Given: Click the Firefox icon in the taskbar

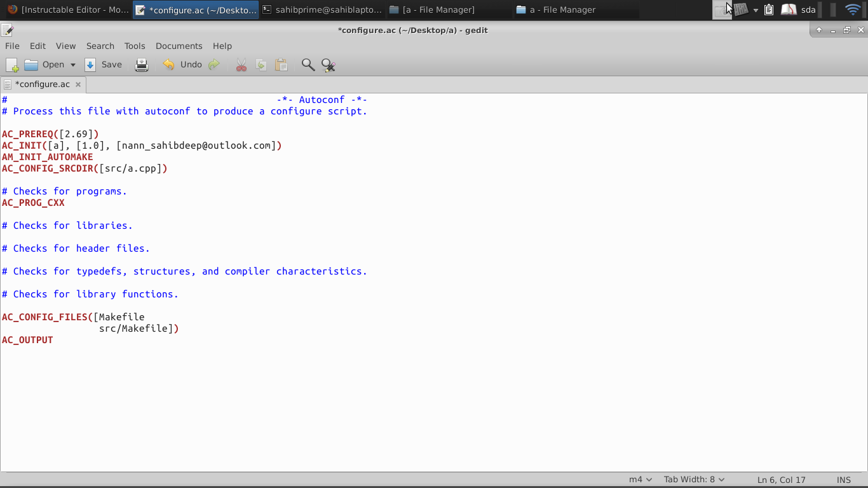Looking at the screenshot, I should pyautogui.click(x=13, y=10).
